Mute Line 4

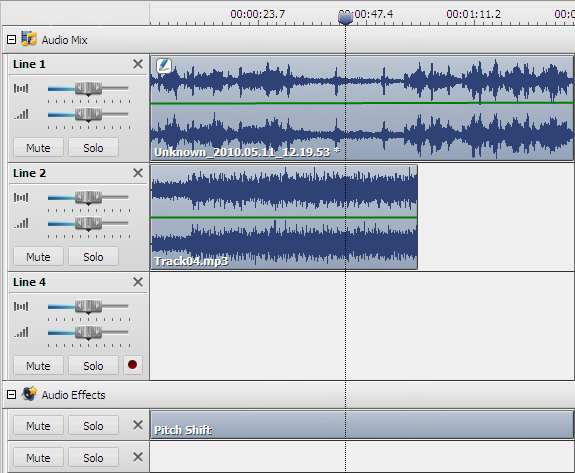click(39, 365)
